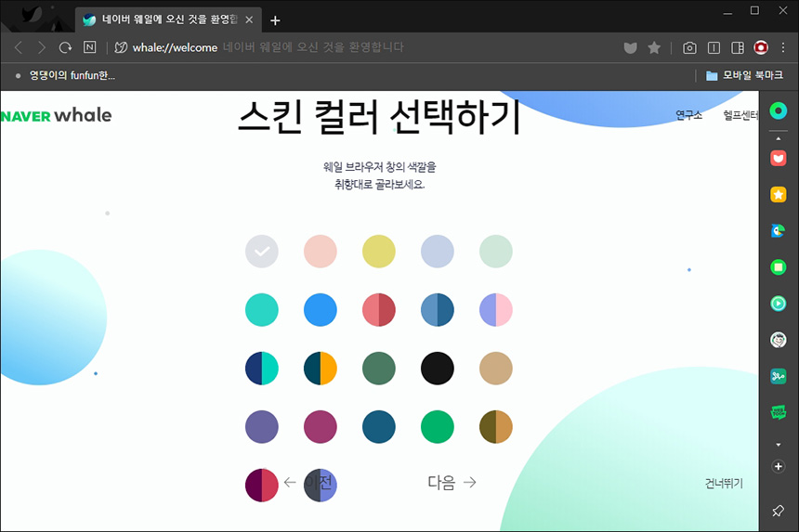The image size is (799, 532).
Task: Select the tan beige skin color
Action: [x=496, y=369]
